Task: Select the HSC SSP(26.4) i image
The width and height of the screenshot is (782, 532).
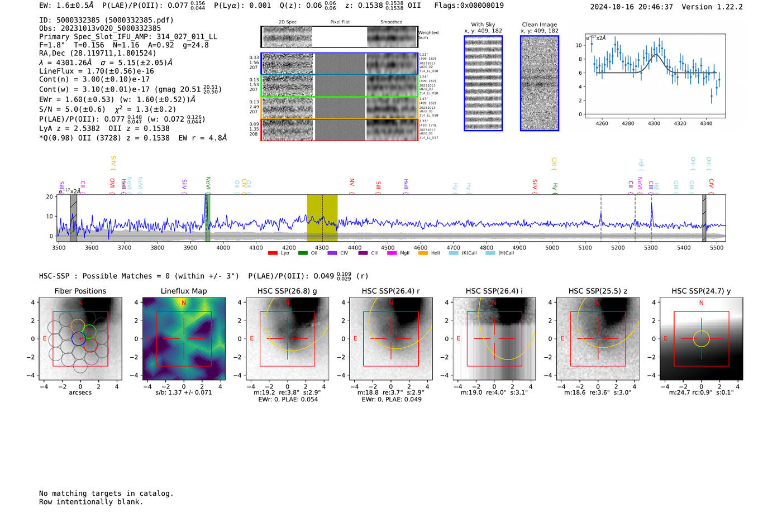Action: point(494,338)
